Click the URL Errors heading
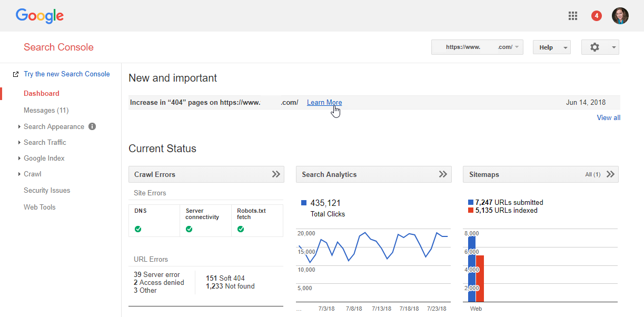 (x=151, y=259)
